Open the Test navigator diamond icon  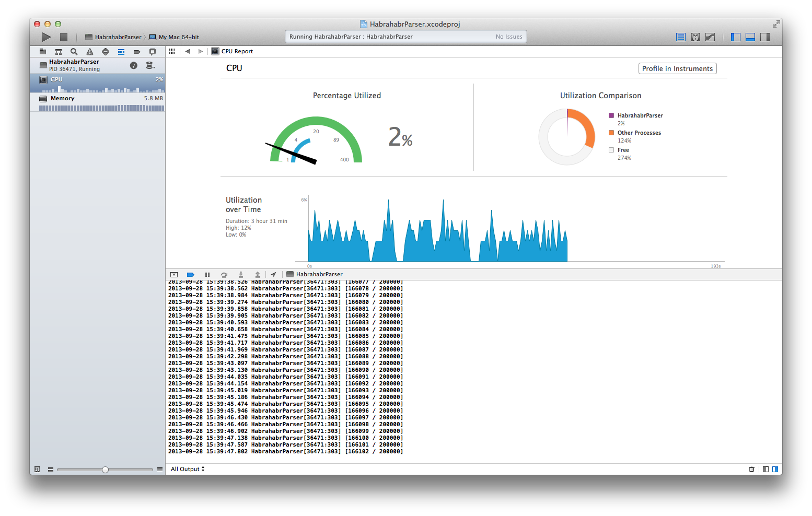pos(106,52)
